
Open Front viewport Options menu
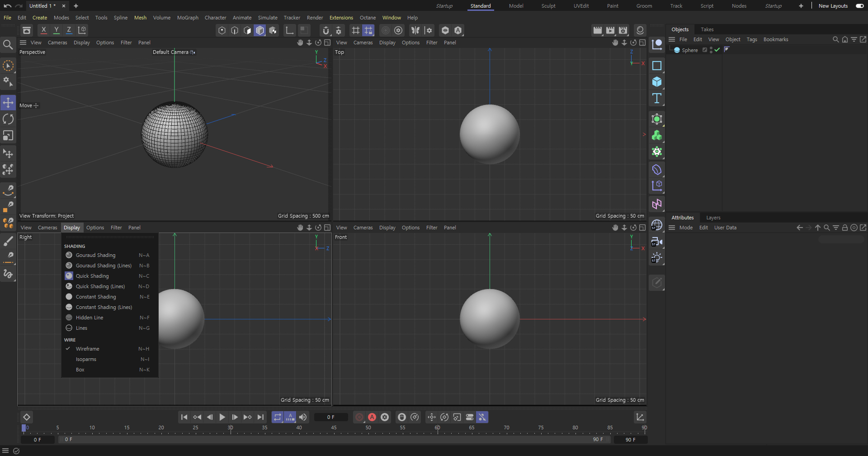[410, 228]
